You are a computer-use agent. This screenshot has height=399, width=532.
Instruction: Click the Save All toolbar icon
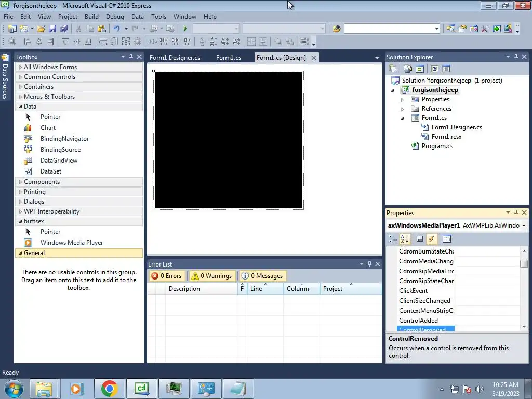click(64, 29)
